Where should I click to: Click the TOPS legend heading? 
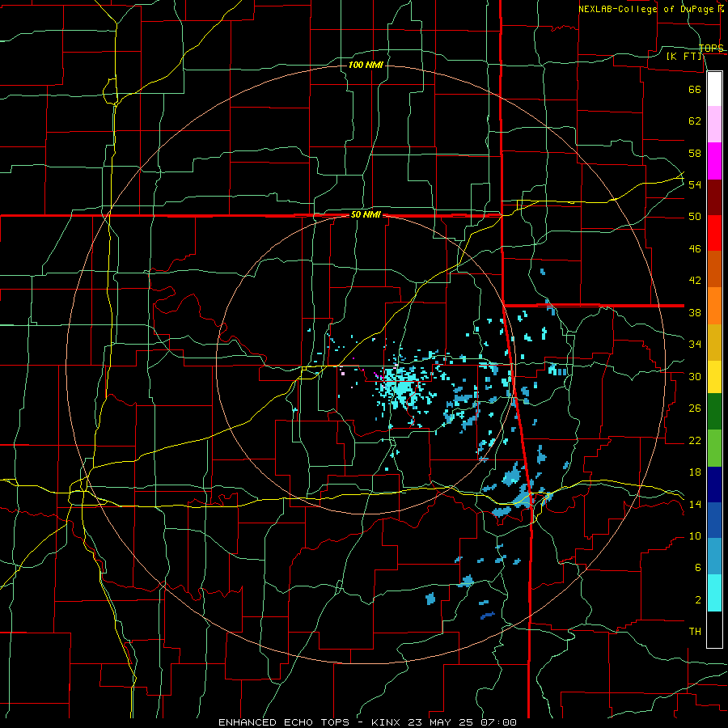[711, 48]
